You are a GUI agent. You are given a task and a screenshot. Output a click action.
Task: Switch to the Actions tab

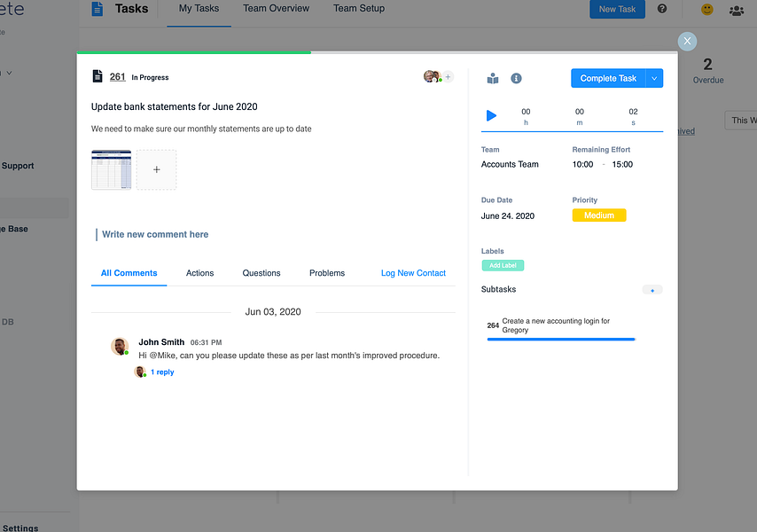coord(199,273)
